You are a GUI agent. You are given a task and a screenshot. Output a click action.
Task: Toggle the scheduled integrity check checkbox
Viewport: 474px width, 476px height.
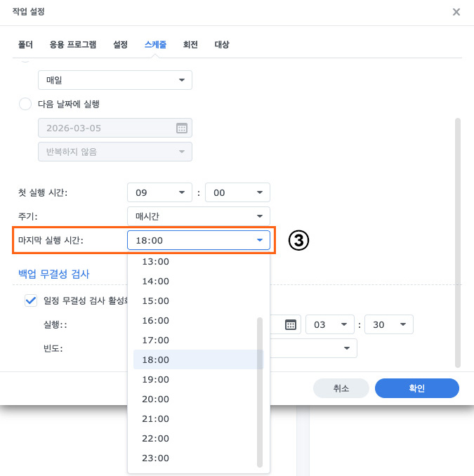coord(31,300)
